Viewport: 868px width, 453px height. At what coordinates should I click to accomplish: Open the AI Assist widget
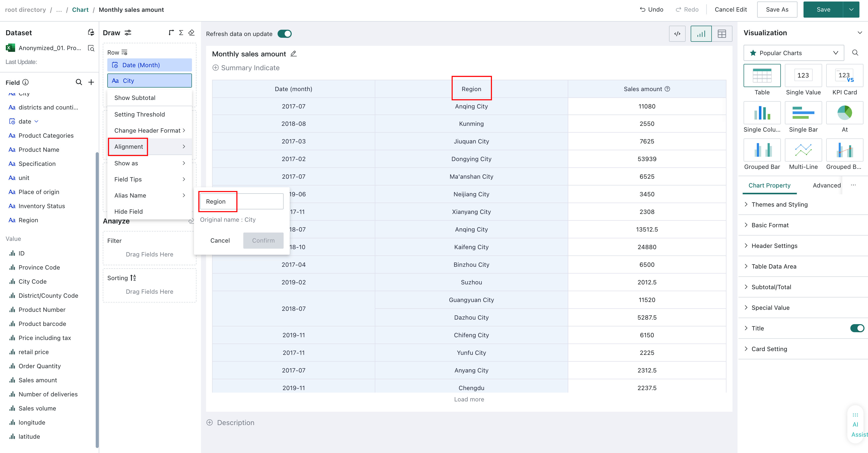[857, 425]
